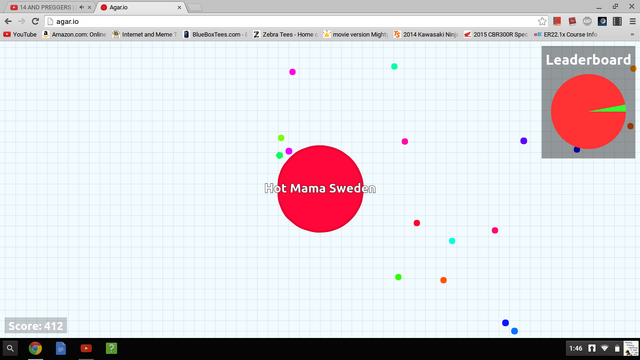This screenshot has height=360, width=640.
Task: Launch Chrome from the shelf
Action: point(36,349)
